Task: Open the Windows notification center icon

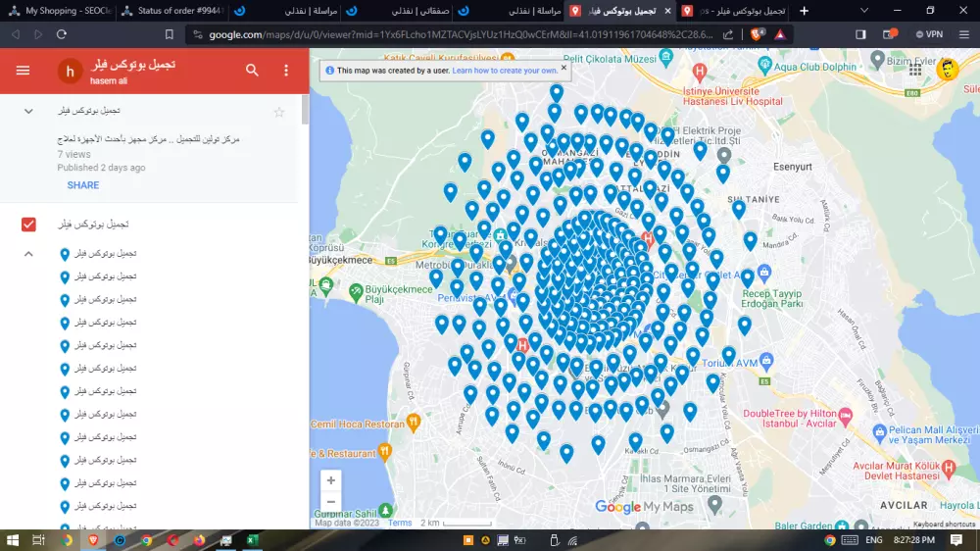Action: [x=956, y=540]
